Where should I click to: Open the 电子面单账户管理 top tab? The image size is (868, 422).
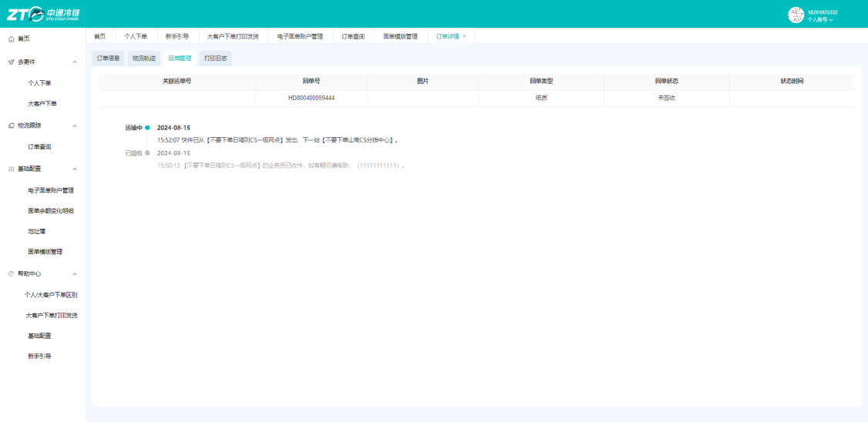(300, 36)
